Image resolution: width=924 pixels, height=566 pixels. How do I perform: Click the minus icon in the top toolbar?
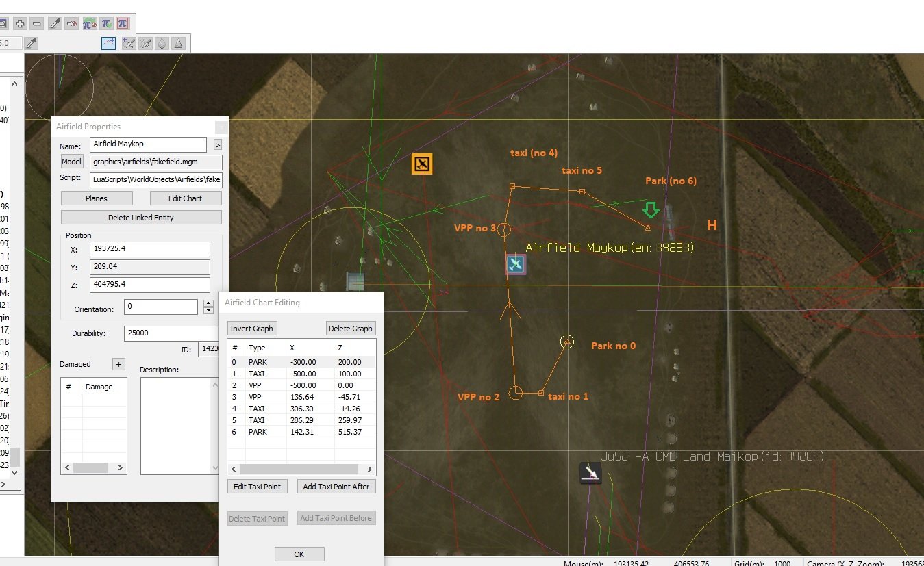[x=37, y=24]
